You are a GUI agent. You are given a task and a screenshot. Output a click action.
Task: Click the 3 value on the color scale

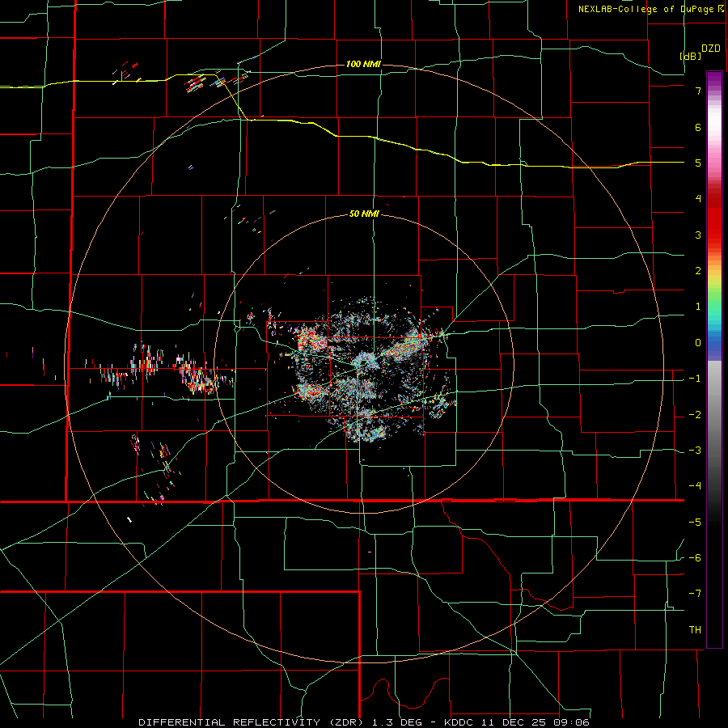point(698,235)
